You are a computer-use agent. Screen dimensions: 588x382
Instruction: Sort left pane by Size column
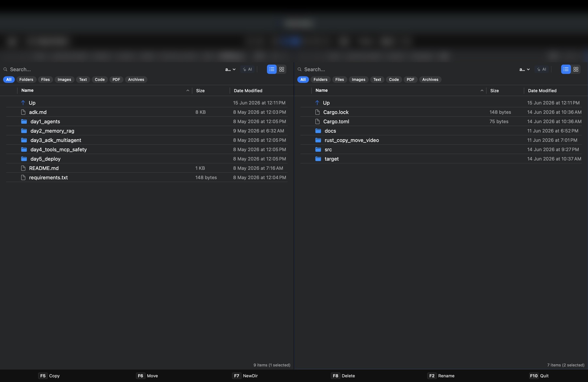pyautogui.click(x=211, y=91)
